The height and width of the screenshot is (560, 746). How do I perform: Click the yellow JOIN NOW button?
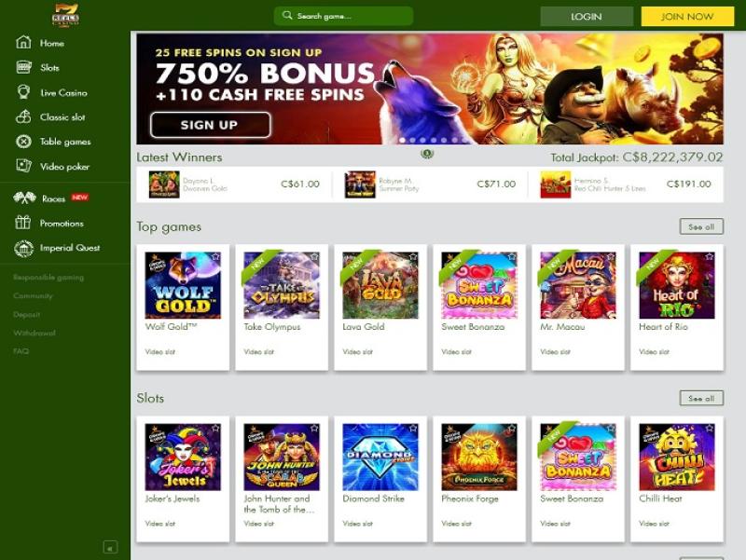[x=687, y=17]
